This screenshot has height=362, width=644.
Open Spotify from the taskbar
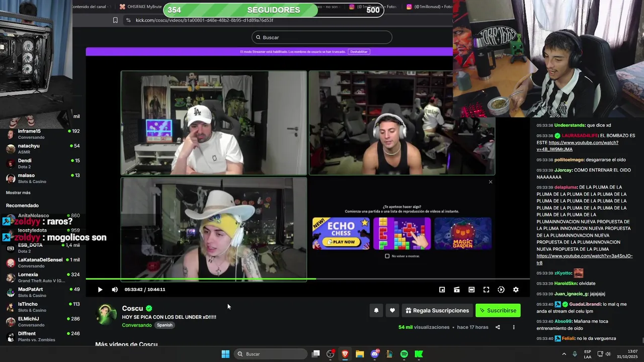[404, 354]
